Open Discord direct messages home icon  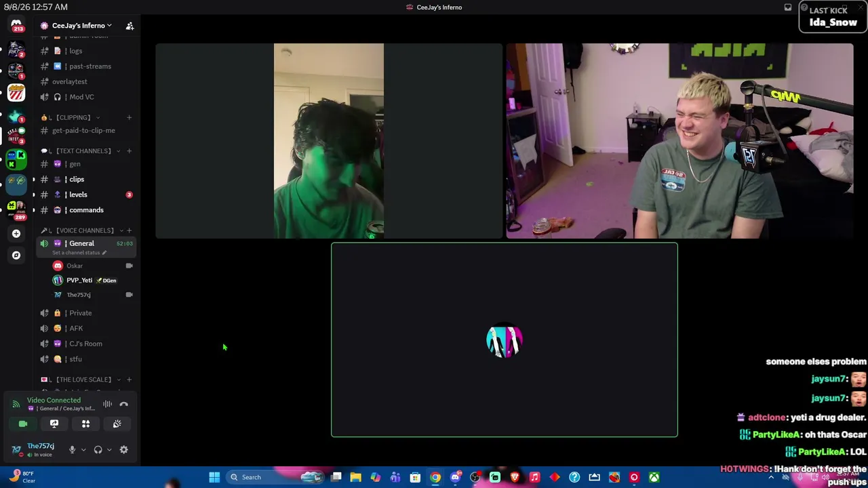[16, 26]
